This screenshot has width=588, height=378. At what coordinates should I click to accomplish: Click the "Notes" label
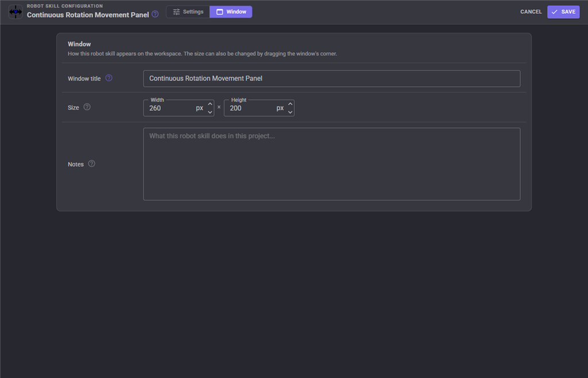tap(75, 164)
